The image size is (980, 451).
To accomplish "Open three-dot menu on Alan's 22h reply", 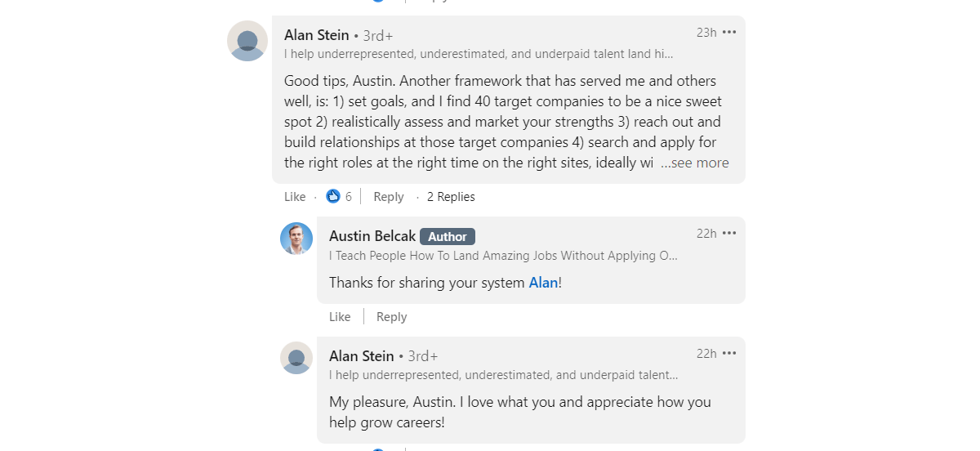I will (729, 354).
